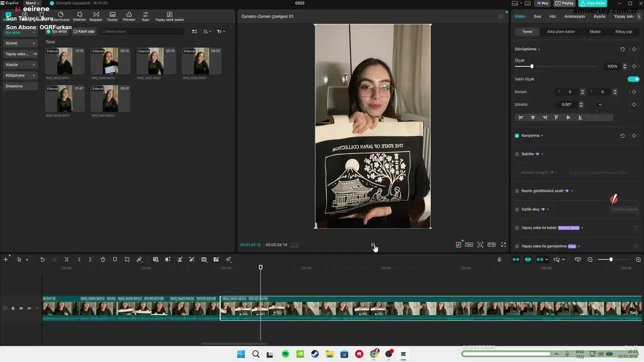Viewport: 644px width, 362px height.
Task: Enable Yapay zeka ile kaldır checkbox
Action: (517, 228)
